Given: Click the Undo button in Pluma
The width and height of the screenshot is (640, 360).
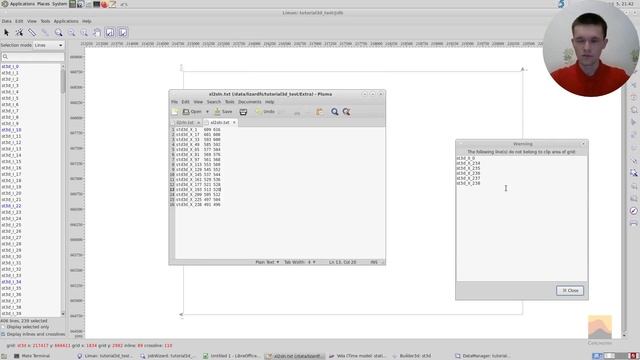Looking at the screenshot, I should 265,112.
